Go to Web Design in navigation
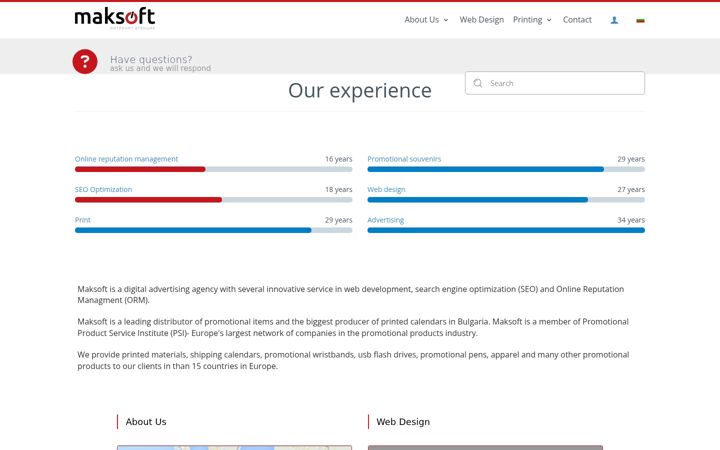This screenshot has width=720, height=450. [x=482, y=20]
